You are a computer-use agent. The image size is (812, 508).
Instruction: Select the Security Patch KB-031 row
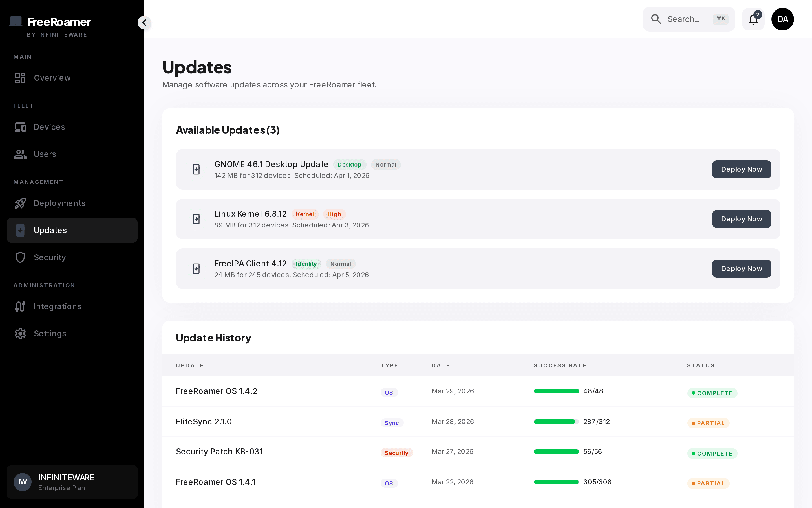point(478,452)
